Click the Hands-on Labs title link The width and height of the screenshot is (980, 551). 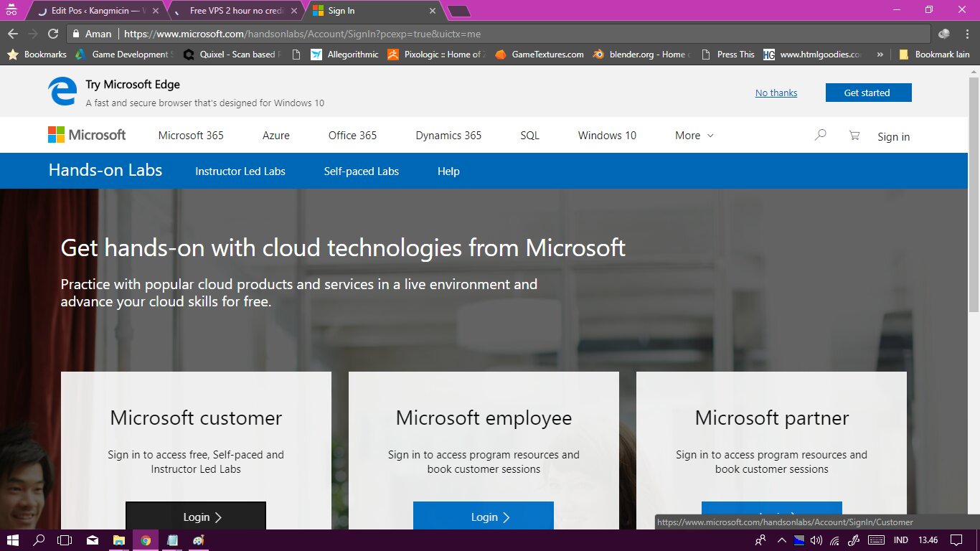click(x=105, y=170)
